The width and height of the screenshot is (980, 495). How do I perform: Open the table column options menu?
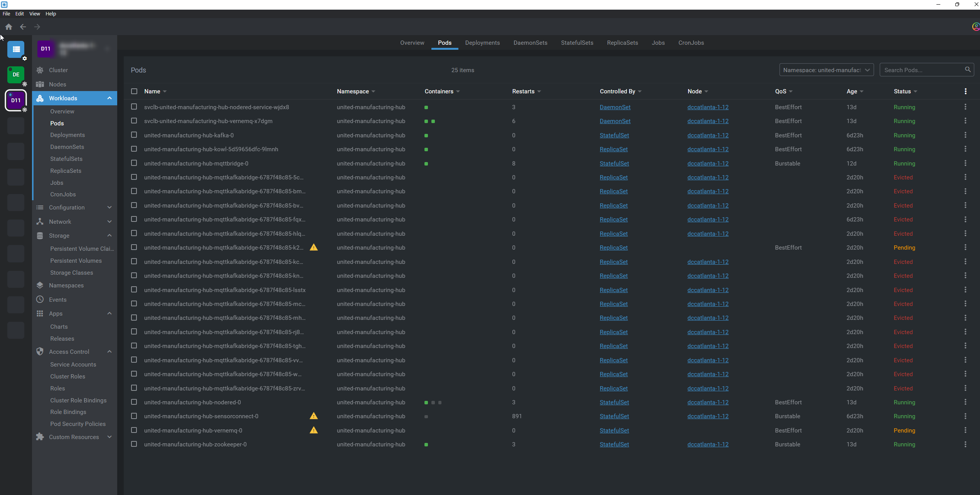coord(965,91)
